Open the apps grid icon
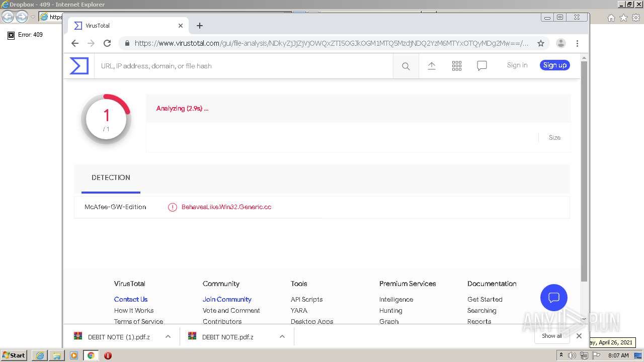Screen dimensions: 644x362 point(457,66)
